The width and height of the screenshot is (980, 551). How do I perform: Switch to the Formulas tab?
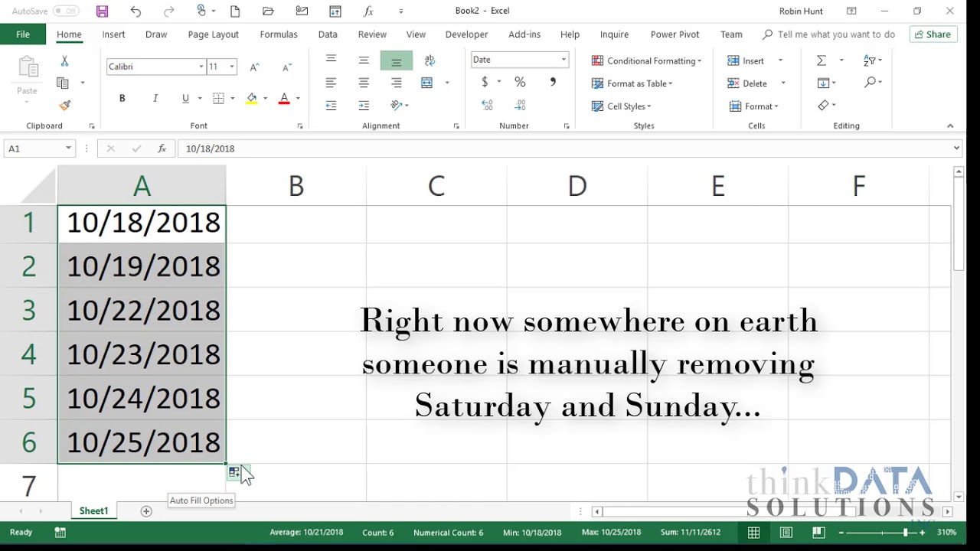tap(279, 34)
